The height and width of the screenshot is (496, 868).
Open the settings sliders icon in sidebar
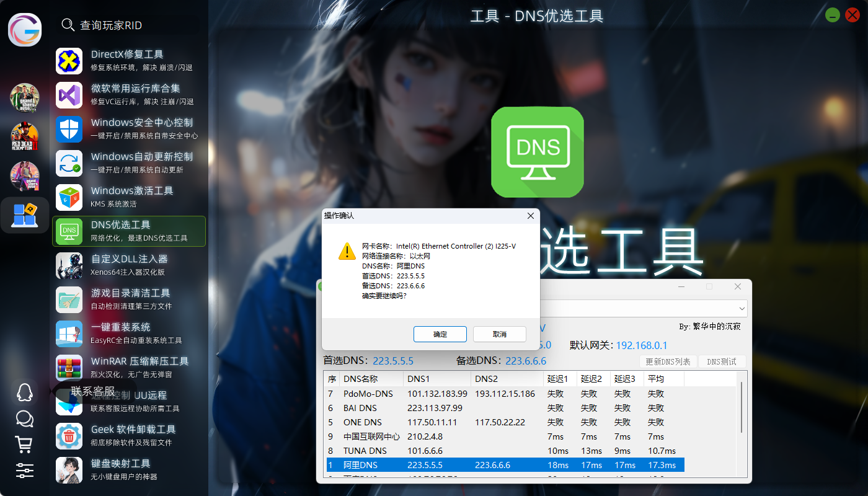pyautogui.click(x=24, y=470)
